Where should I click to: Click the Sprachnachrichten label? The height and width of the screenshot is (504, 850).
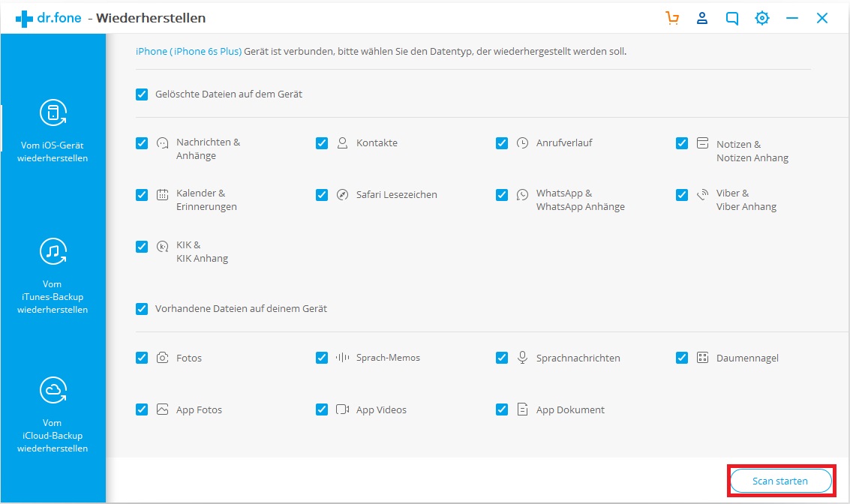coord(578,358)
